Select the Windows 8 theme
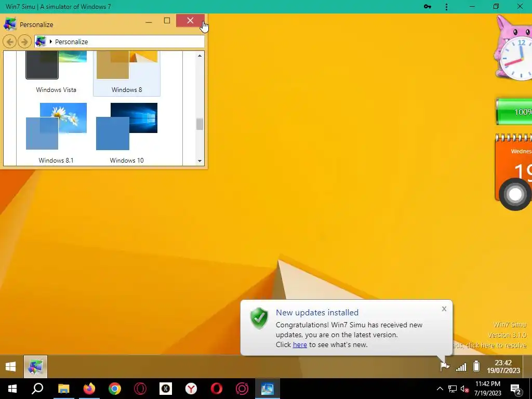Image resolution: width=532 pixels, height=399 pixels. (x=127, y=74)
